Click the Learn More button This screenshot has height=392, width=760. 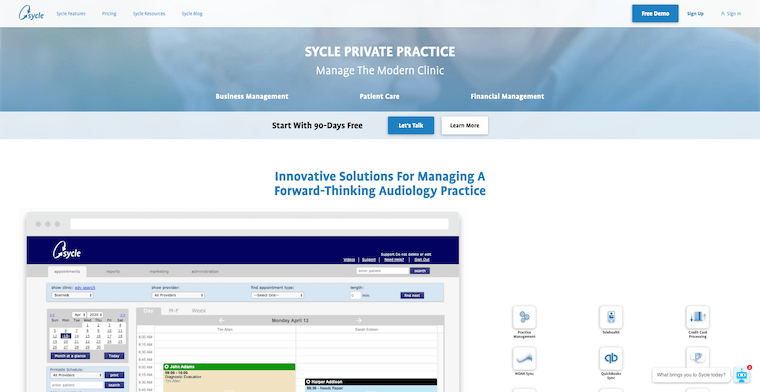tap(464, 125)
